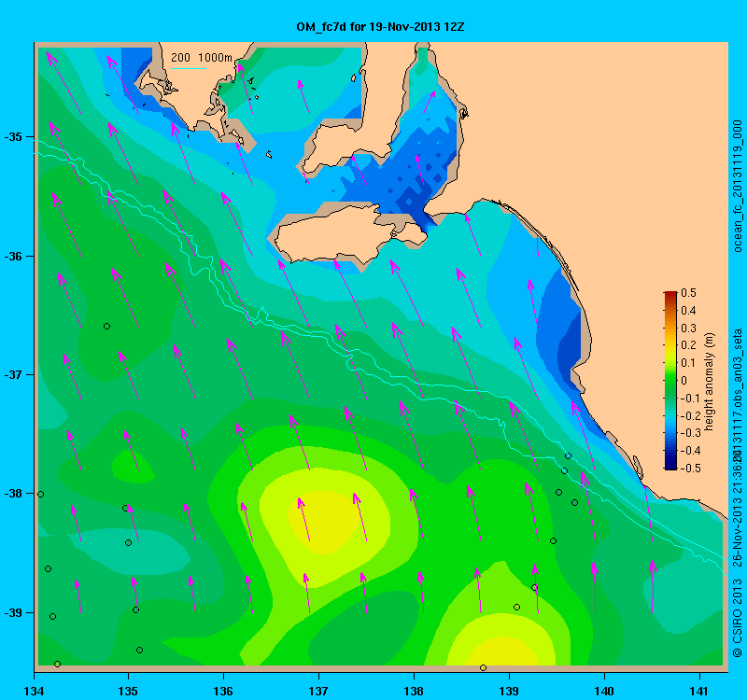Select the 0.3 label on the color scale
The image size is (747, 700).
(x=688, y=329)
